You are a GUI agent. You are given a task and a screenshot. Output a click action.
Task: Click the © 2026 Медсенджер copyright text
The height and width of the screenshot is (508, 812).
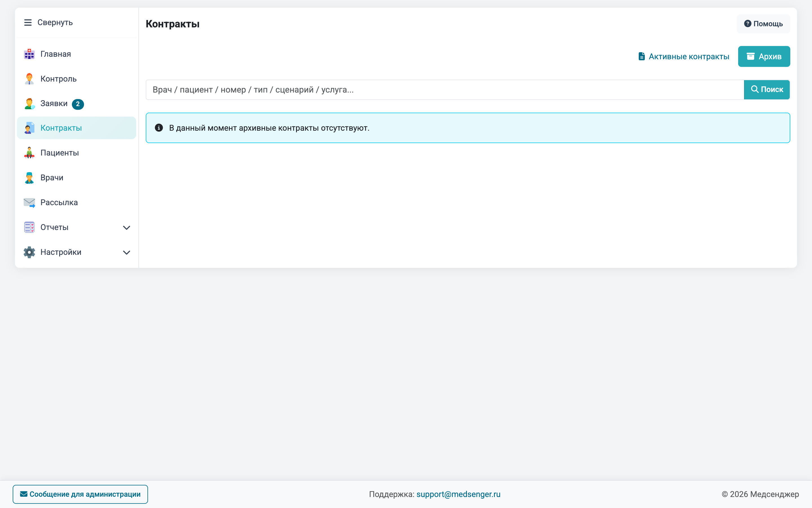[x=760, y=494]
